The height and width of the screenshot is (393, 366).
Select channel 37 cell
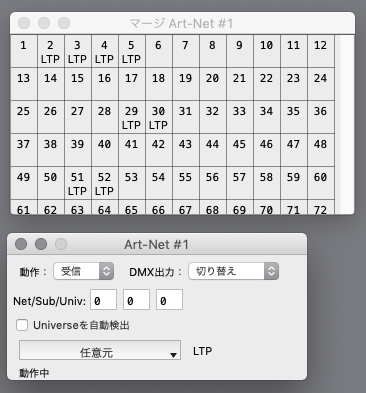(x=24, y=150)
